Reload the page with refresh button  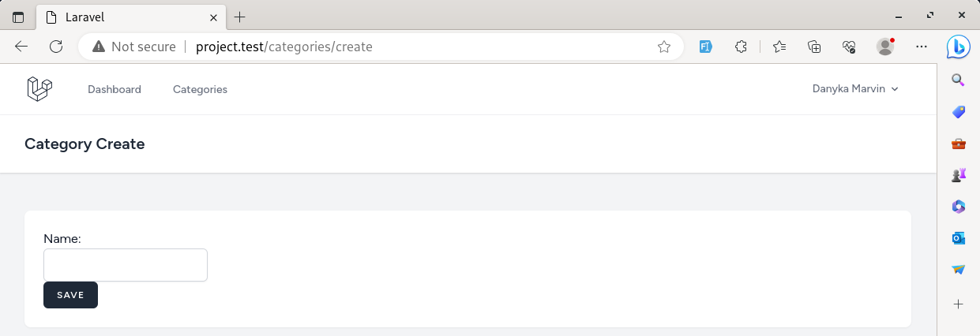point(56,47)
